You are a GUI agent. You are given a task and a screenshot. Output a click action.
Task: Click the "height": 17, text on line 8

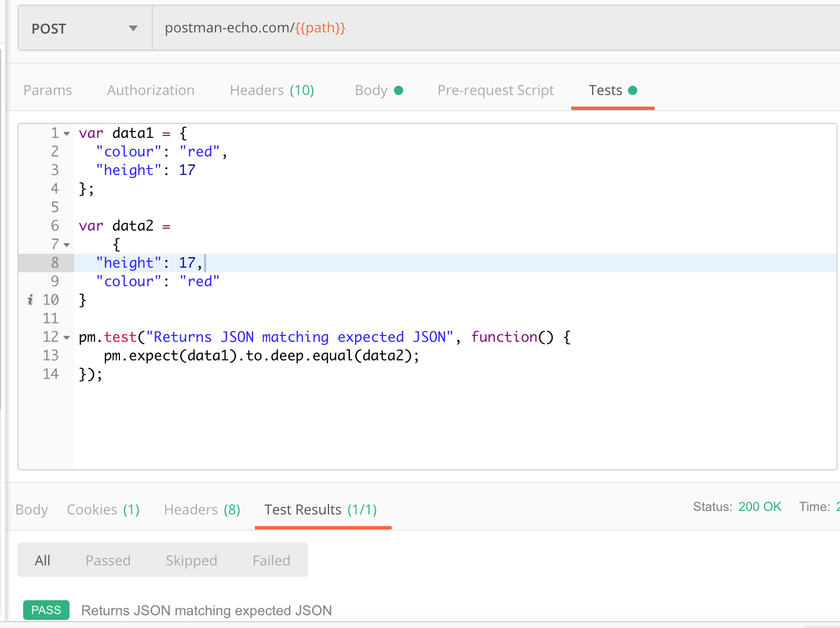tap(149, 263)
